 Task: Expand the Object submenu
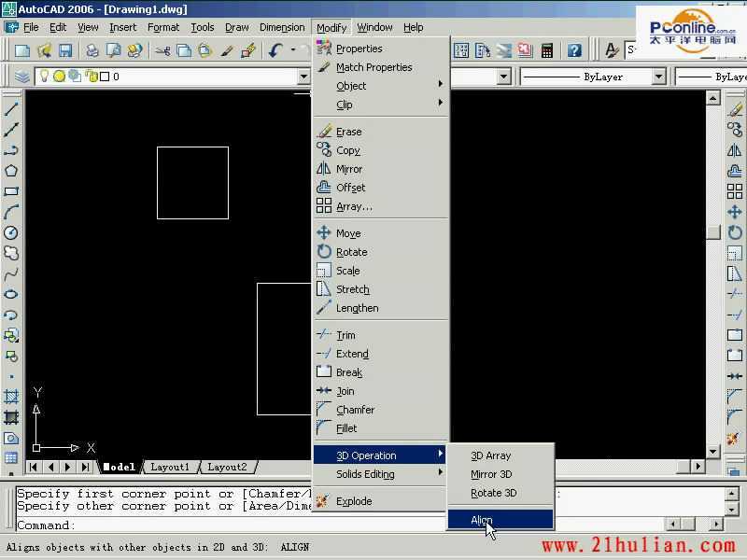tap(381, 86)
